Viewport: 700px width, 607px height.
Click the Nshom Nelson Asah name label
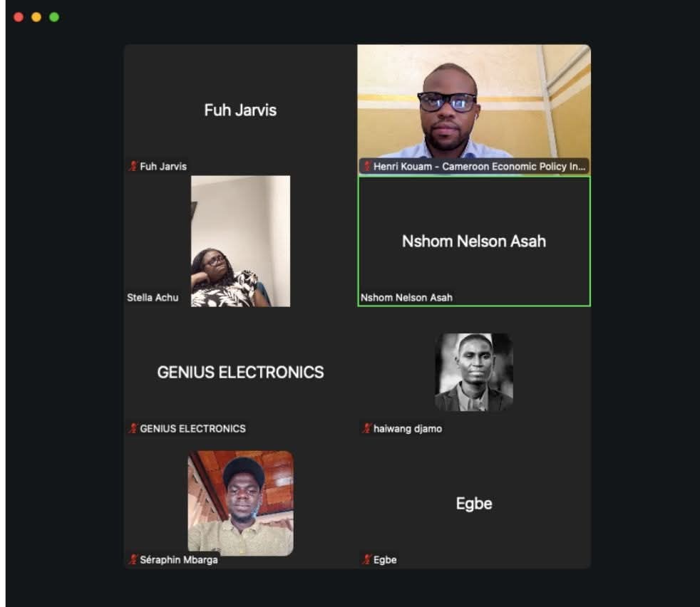406,297
